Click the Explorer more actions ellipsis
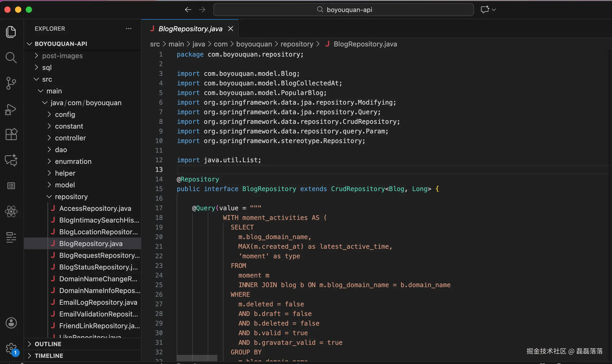This screenshot has width=612, height=364. 129,29
